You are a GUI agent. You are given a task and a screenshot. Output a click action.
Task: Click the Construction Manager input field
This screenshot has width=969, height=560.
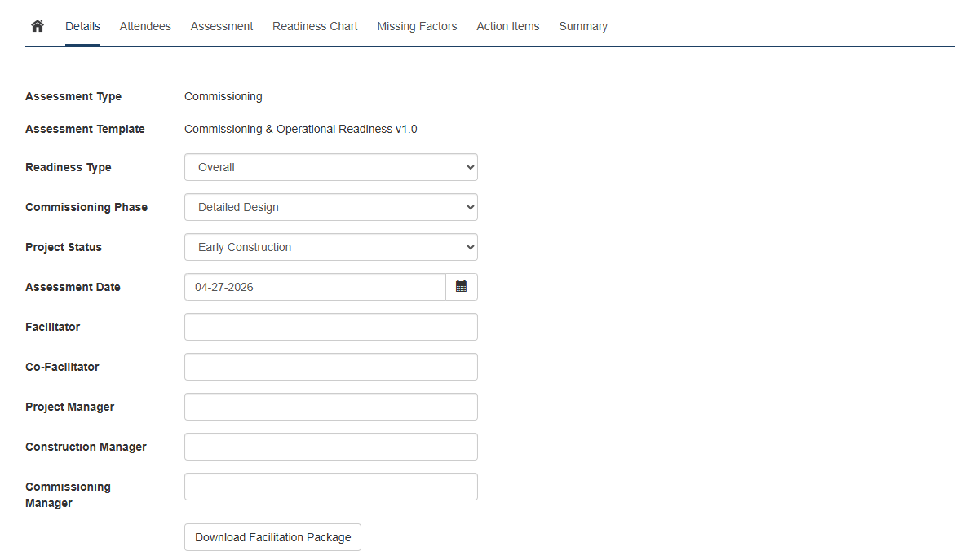330,447
